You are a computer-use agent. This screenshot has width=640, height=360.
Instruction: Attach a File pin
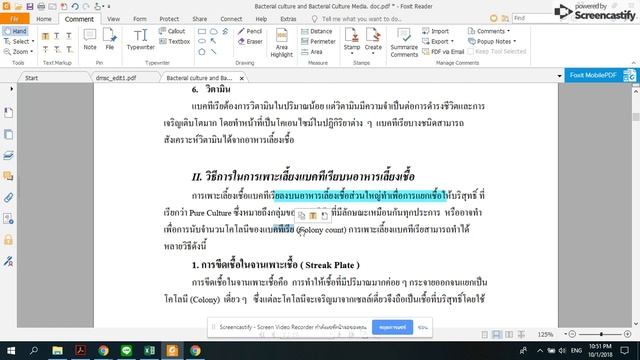[x=110, y=40]
